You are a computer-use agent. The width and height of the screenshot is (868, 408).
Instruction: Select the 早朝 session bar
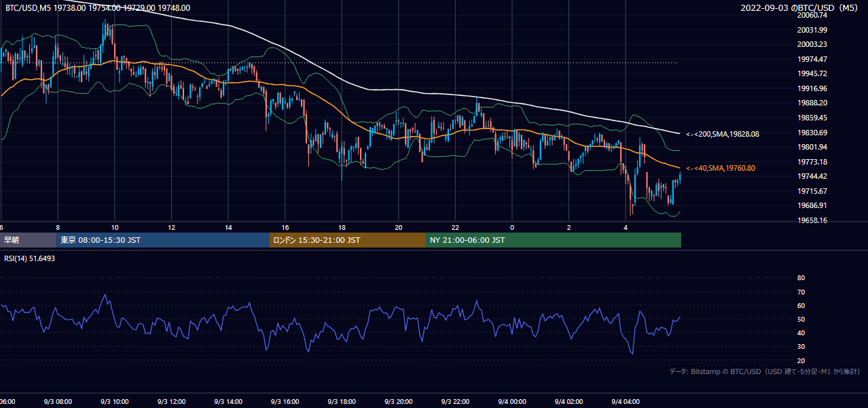tap(28, 240)
